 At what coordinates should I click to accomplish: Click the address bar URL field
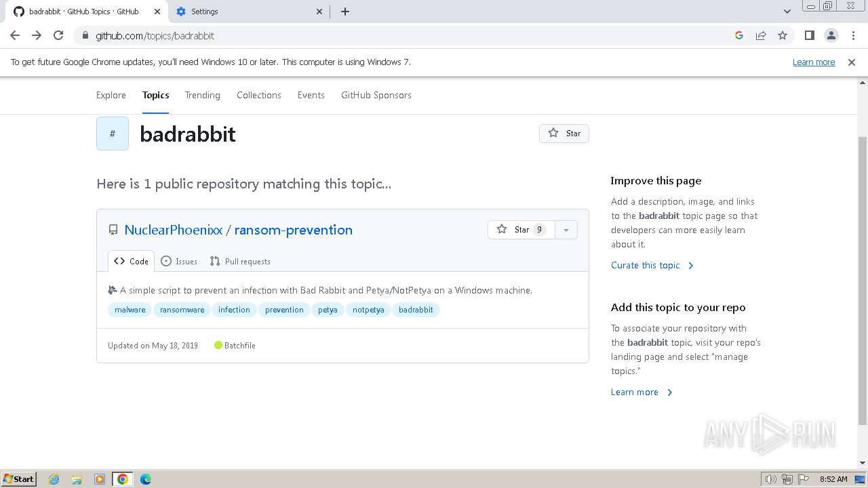pyautogui.click(x=407, y=35)
